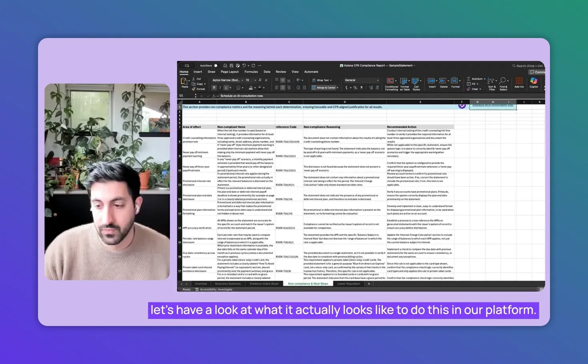
Task: Toggle center horizontal alignment
Action: [x=282, y=88]
